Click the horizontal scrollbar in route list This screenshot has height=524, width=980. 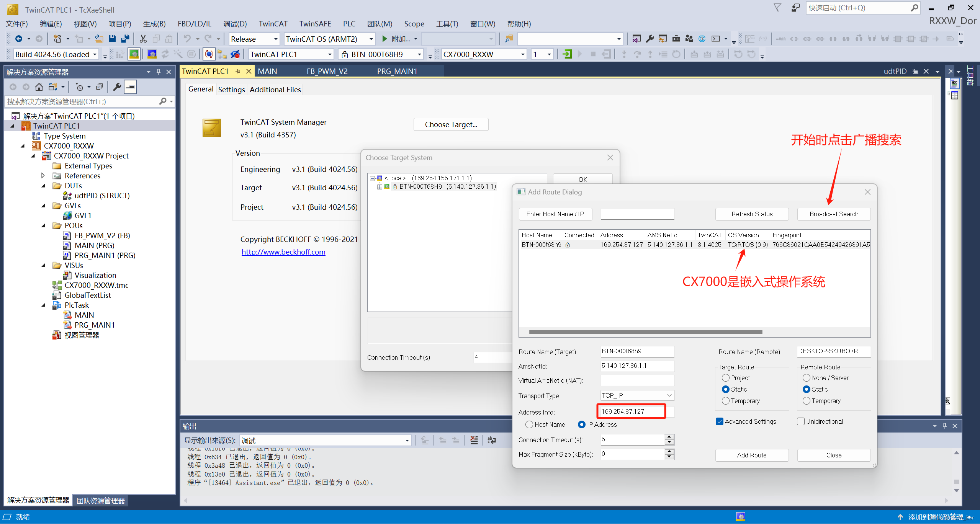[645, 332]
